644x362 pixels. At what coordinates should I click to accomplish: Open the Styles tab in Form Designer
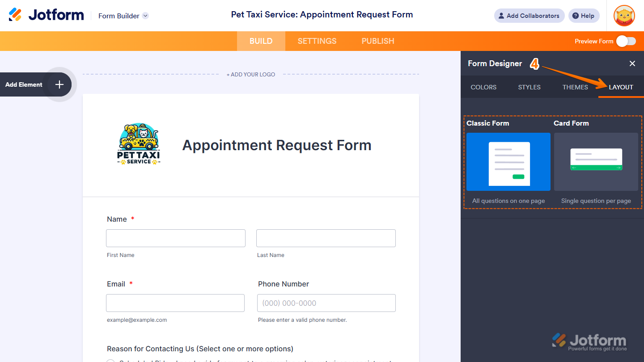coord(529,87)
